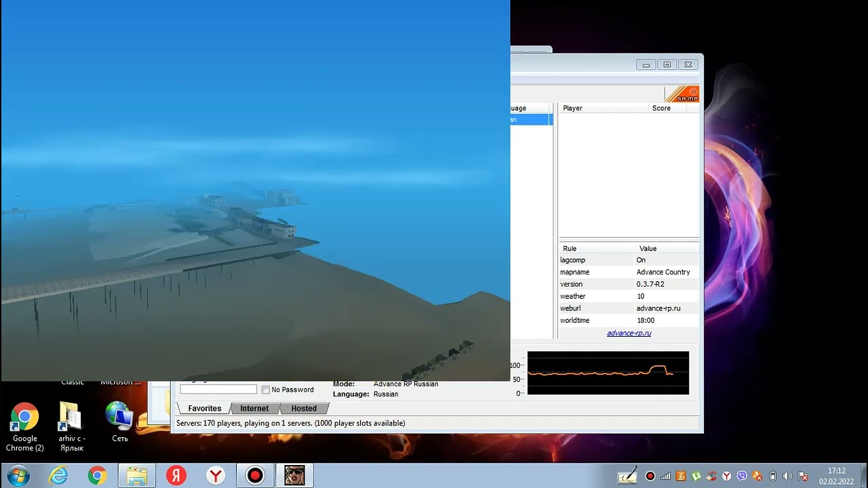Screen dimensions: 868x488
Task: Click the taskbar clock showing 17:12
Action: click(x=836, y=476)
